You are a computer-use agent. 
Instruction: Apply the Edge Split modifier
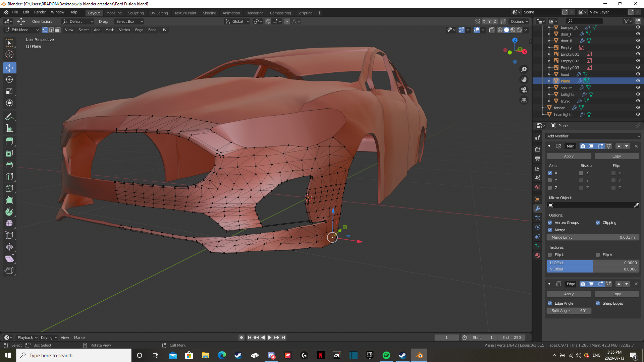click(569, 294)
